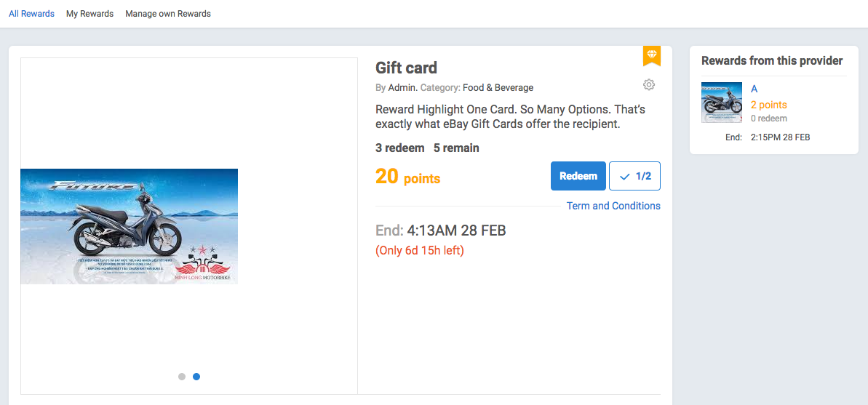Open reward A title link in sidebar
Viewport: 868px width, 405px height.
tap(754, 89)
